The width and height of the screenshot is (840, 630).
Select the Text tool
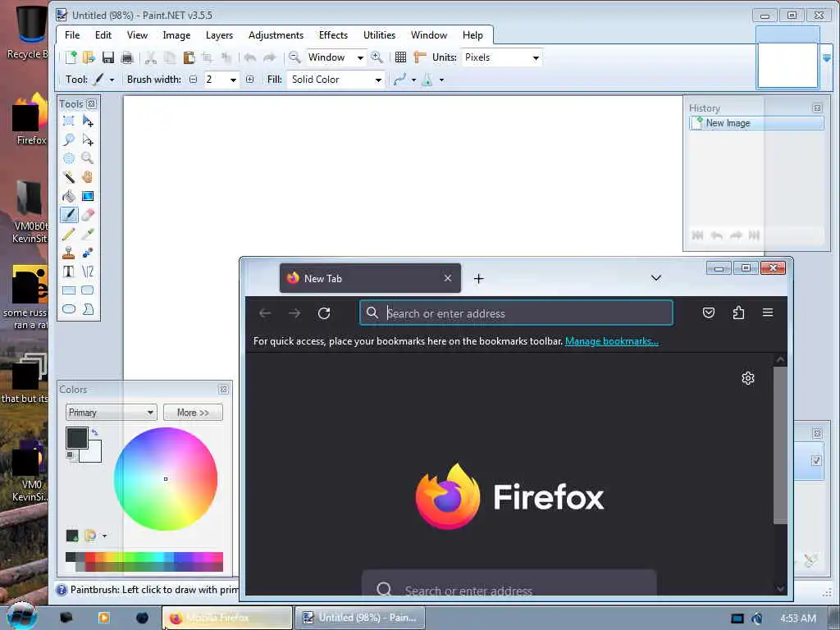point(69,272)
